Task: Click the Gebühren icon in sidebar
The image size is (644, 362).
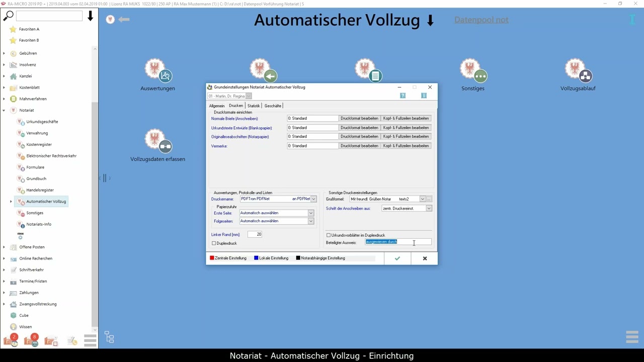Action: pyautogui.click(x=14, y=53)
